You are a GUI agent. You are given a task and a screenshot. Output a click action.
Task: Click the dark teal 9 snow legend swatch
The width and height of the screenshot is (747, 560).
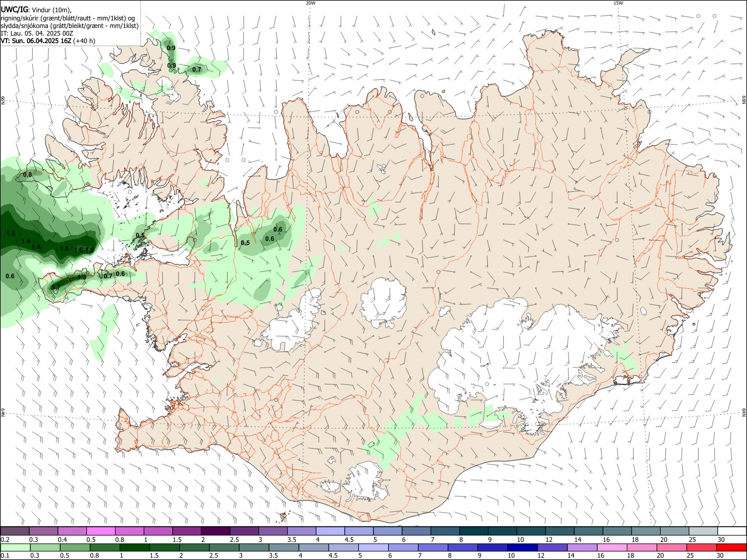tap(502, 531)
